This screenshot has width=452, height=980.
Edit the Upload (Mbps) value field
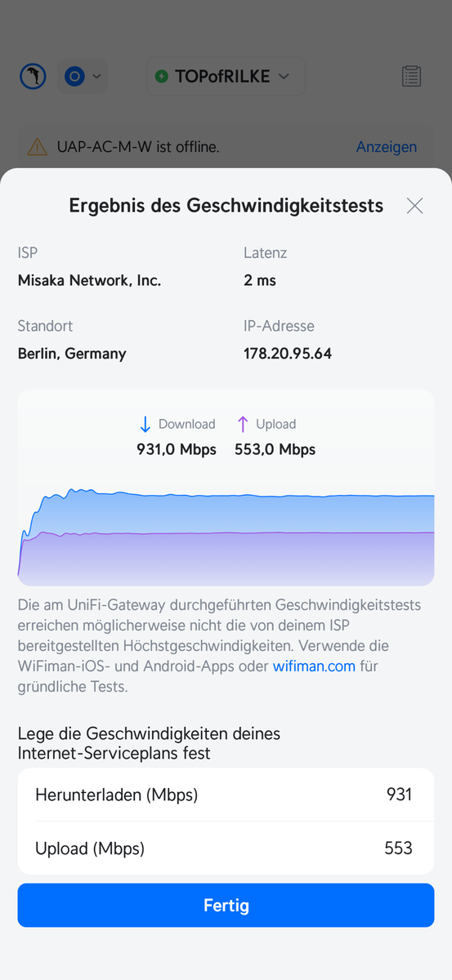pos(226,849)
